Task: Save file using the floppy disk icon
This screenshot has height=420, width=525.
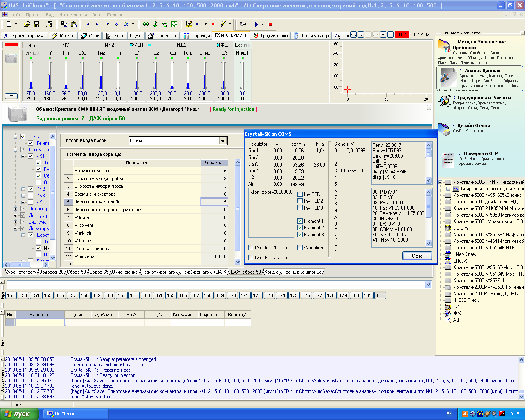Action: coord(36,24)
